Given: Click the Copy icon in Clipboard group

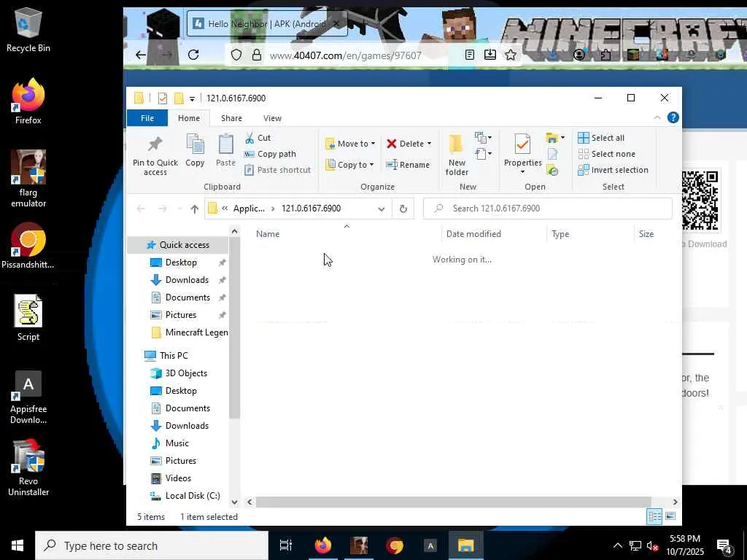Looking at the screenshot, I should pos(195,150).
